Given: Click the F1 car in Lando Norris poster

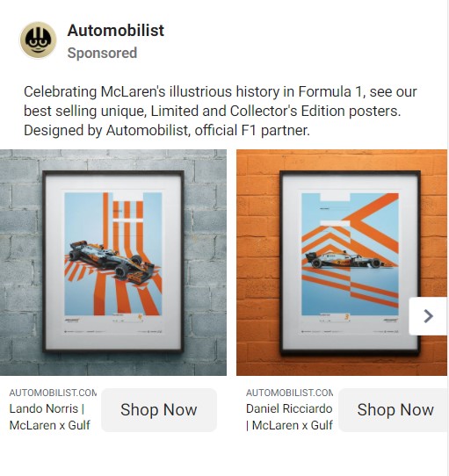Looking at the screenshot, I should point(112,261).
